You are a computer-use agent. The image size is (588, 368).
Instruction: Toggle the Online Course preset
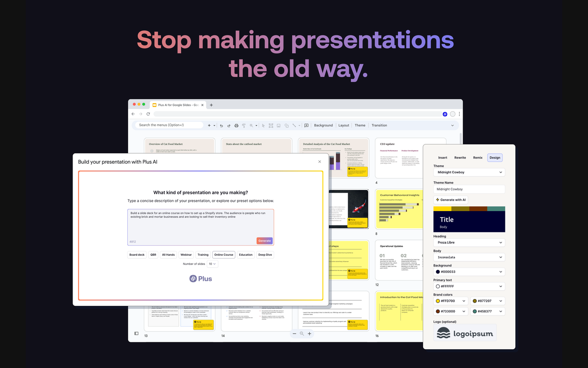[224, 254]
